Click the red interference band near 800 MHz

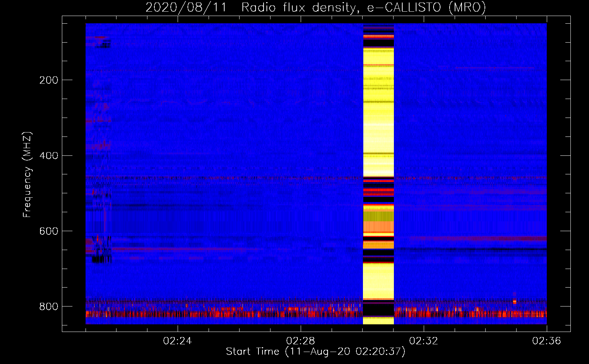pyautogui.click(x=316, y=314)
